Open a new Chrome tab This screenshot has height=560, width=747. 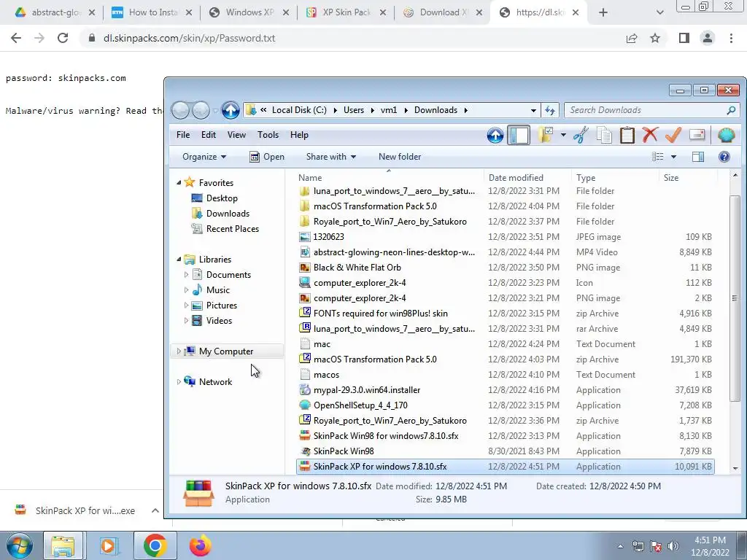[x=603, y=13]
